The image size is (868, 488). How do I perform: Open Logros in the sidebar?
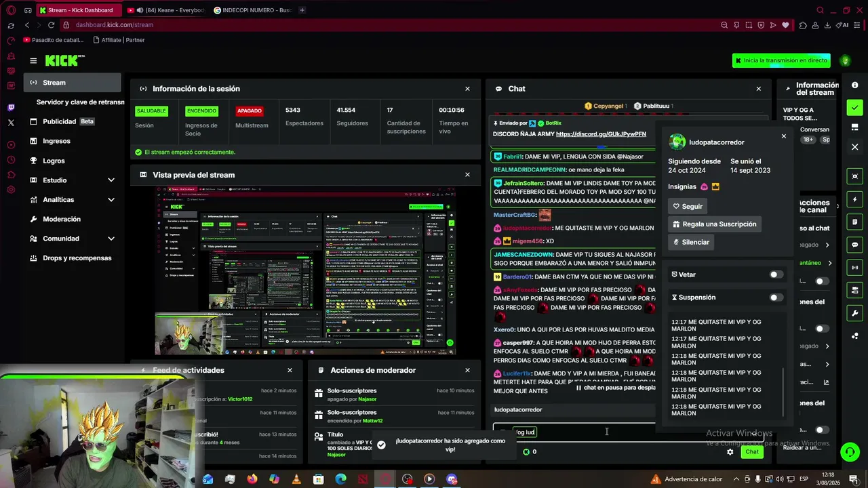(x=72, y=161)
